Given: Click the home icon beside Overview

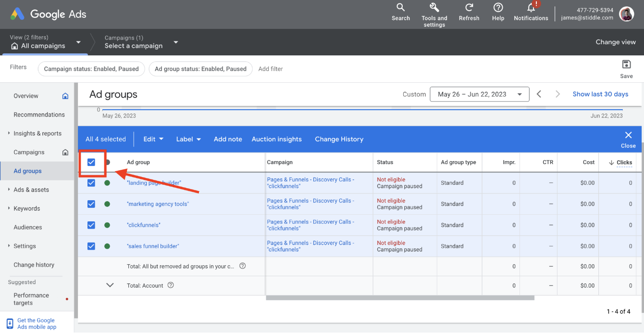Looking at the screenshot, I should click(65, 96).
